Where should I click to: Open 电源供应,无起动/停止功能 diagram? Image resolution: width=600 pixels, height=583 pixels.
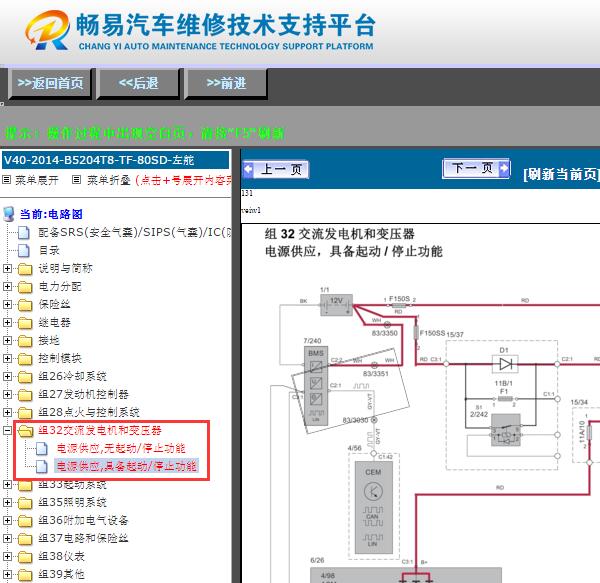point(121,448)
